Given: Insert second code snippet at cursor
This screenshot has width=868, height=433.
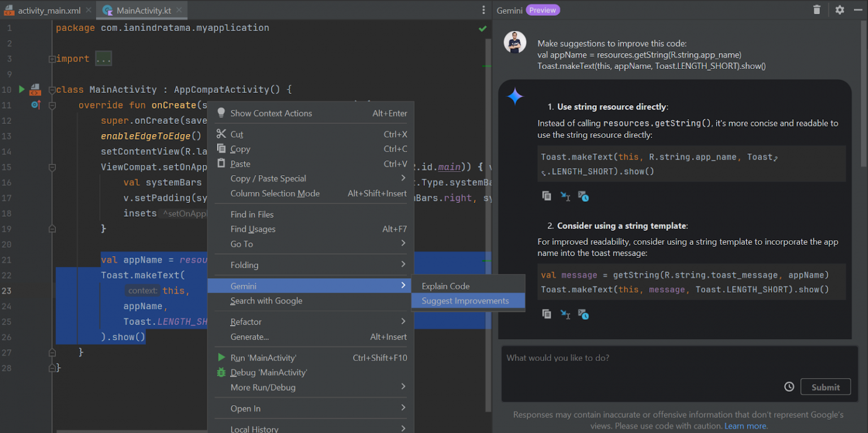Looking at the screenshot, I should coord(565,314).
